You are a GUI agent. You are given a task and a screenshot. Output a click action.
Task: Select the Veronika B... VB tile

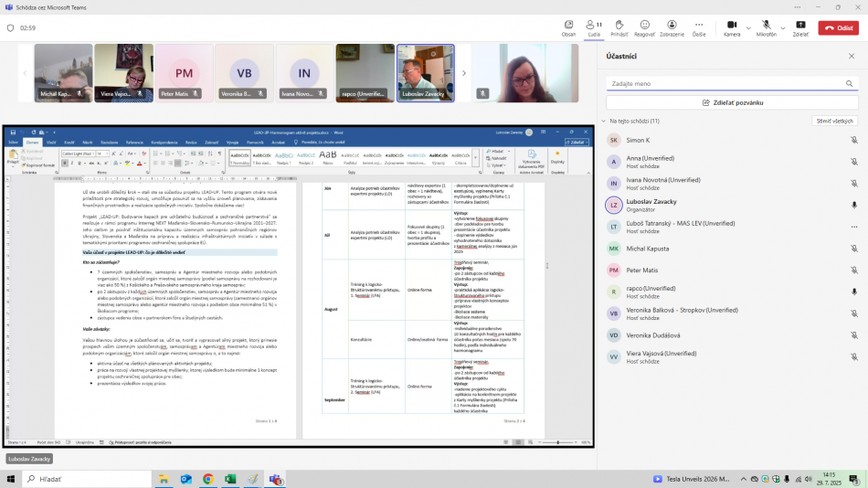click(244, 73)
